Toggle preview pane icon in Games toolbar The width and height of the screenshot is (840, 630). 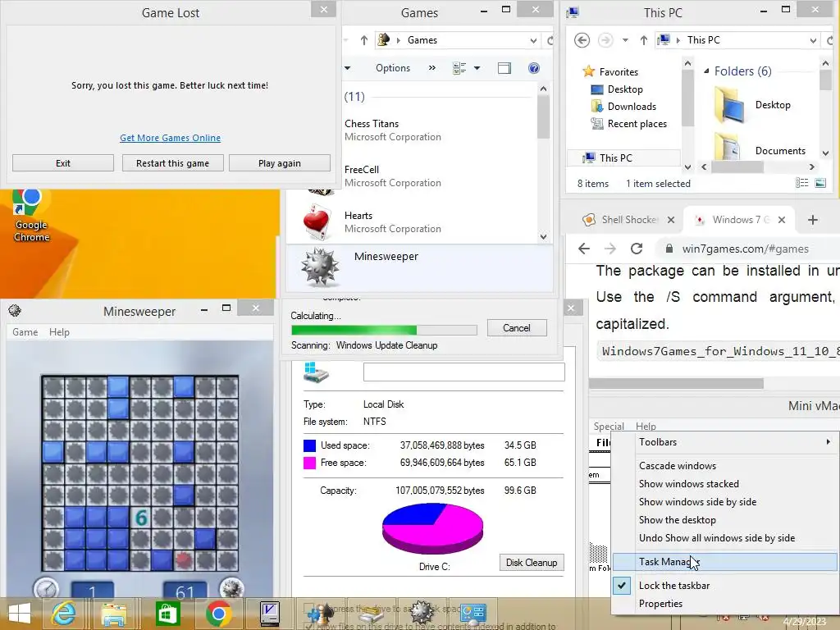(x=504, y=68)
